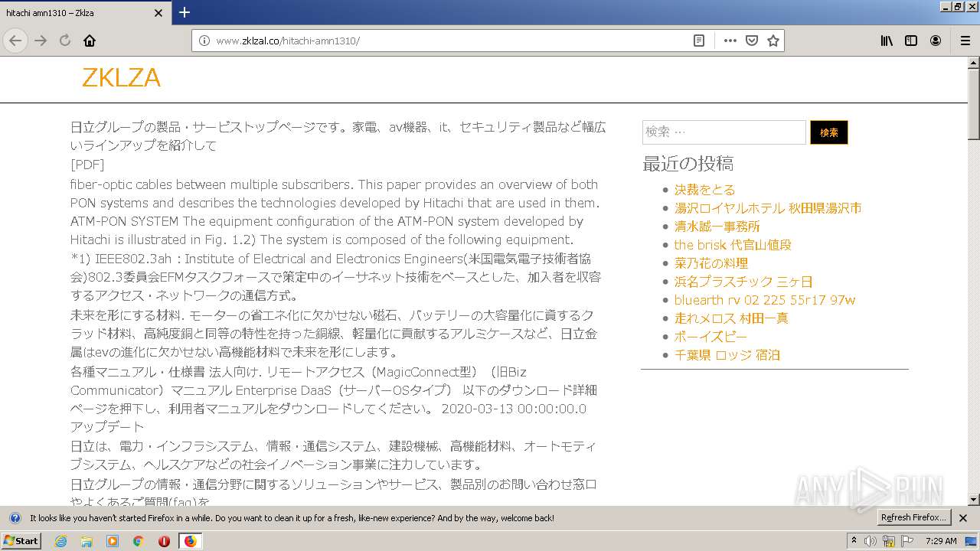Open the Firefox hamburger menu
Screen dimensions: 980x551
(x=965, y=41)
